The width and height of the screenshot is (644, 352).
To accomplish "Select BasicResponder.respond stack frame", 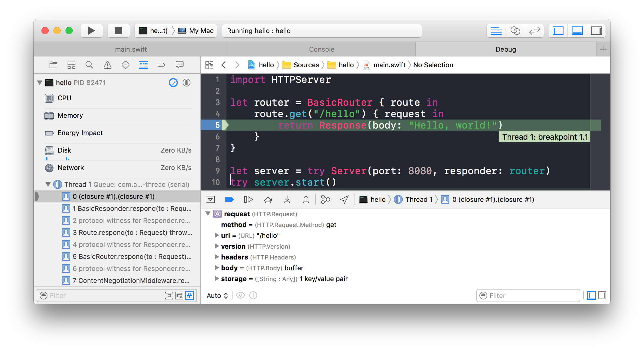I will click(x=132, y=208).
